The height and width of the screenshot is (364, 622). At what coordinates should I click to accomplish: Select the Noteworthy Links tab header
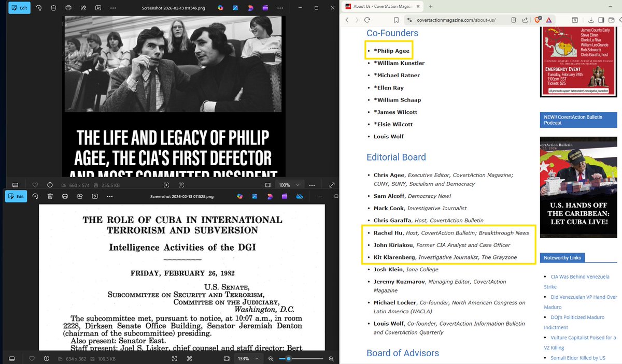click(x=563, y=257)
